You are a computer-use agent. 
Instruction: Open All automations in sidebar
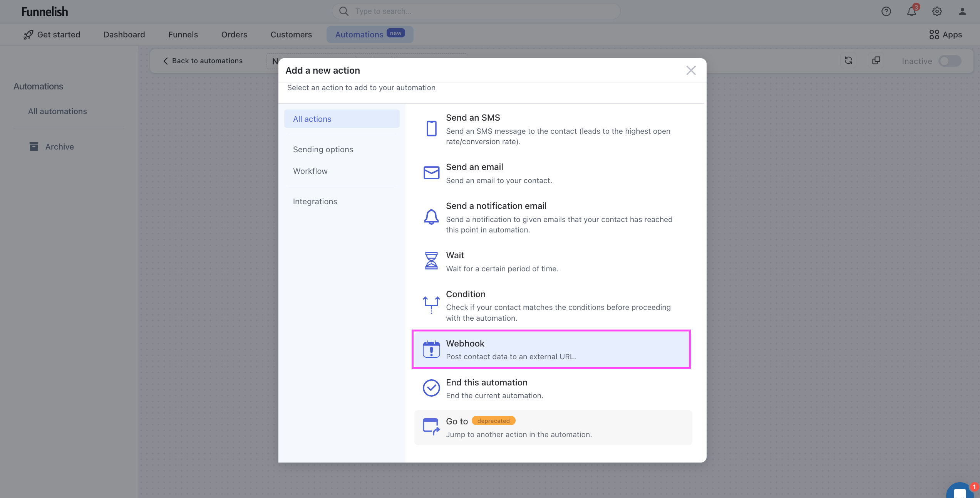[x=57, y=111]
